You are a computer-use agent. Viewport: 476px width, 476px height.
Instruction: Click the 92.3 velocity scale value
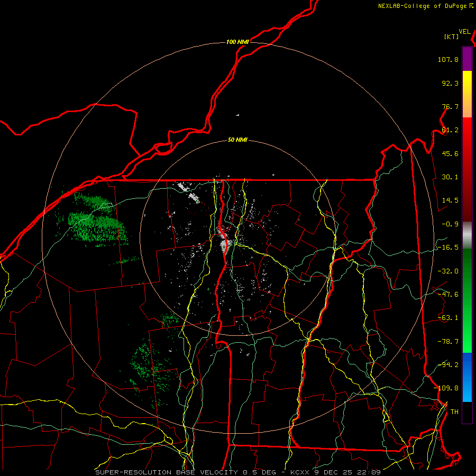tap(450, 83)
